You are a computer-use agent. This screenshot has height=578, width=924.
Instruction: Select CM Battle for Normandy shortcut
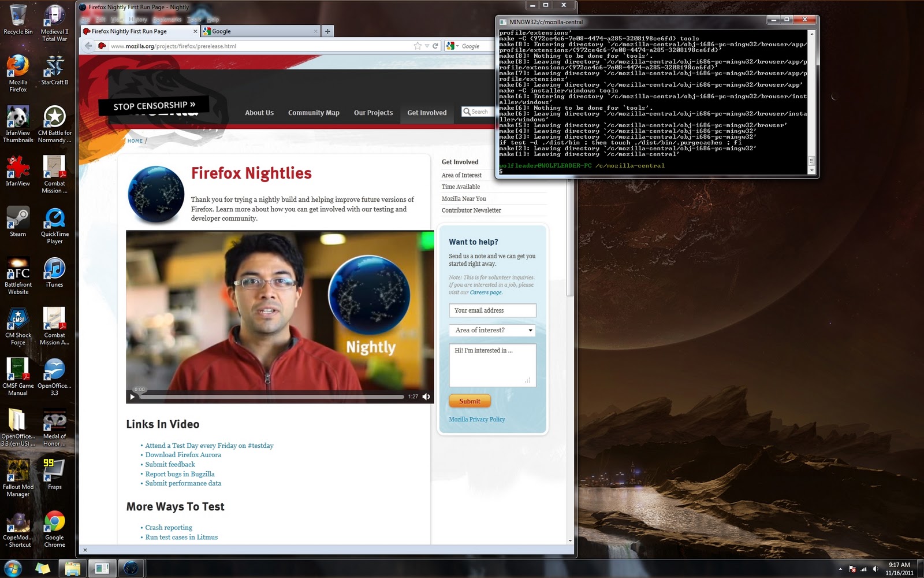click(54, 124)
